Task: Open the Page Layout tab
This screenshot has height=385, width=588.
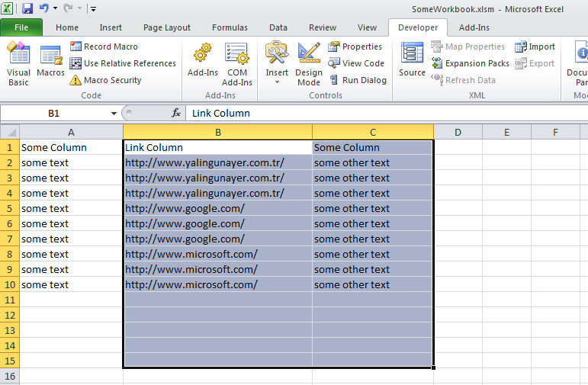Action: (x=167, y=27)
